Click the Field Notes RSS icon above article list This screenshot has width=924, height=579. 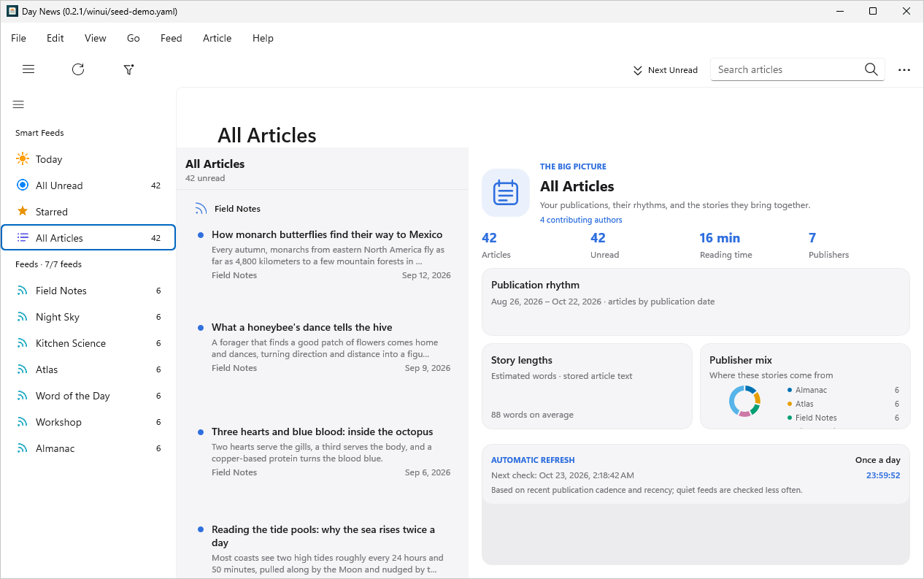[x=201, y=209]
